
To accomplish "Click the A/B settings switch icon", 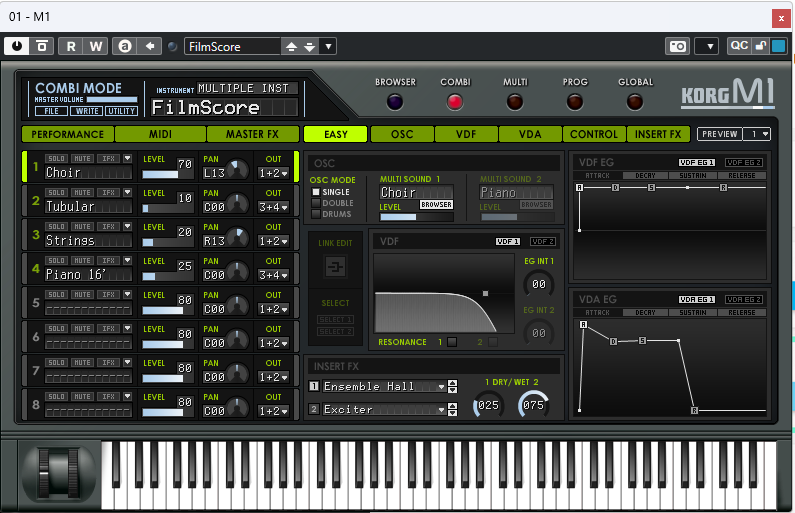I will pos(125,46).
